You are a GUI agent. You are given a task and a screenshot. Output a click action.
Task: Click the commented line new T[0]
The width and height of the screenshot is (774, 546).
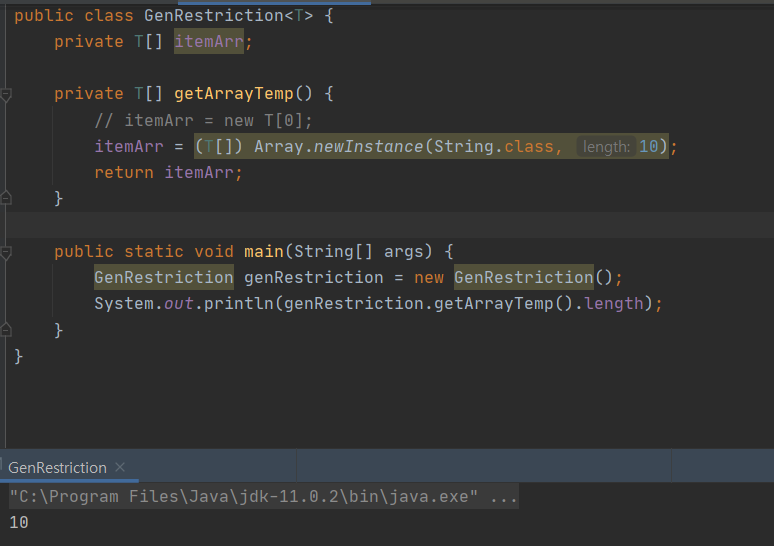tap(203, 120)
